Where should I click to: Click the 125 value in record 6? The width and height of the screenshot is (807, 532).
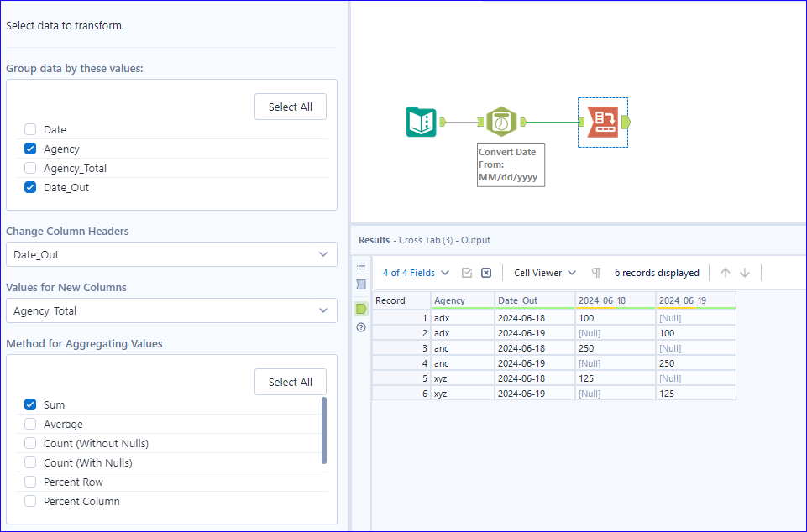(x=696, y=394)
